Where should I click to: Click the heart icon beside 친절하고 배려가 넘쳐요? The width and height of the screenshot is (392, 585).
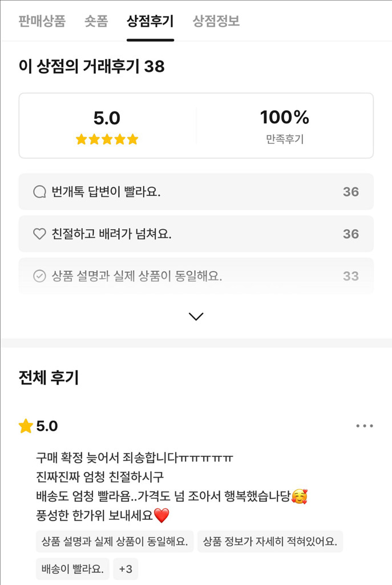point(39,234)
